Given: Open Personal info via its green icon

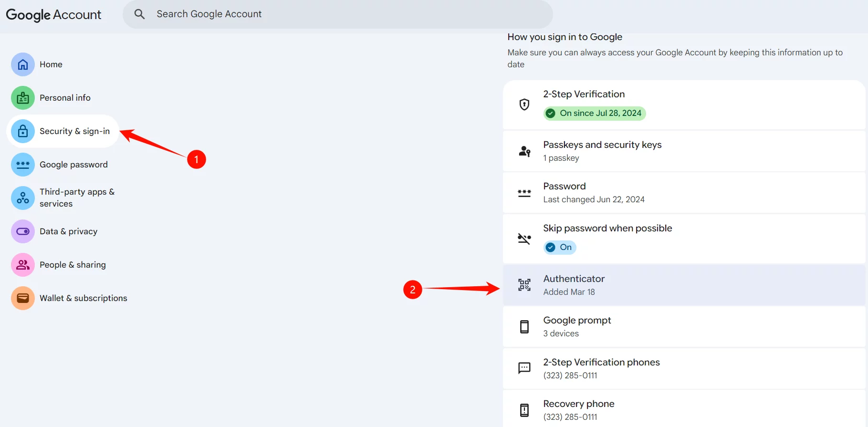Looking at the screenshot, I should [23, 98].
